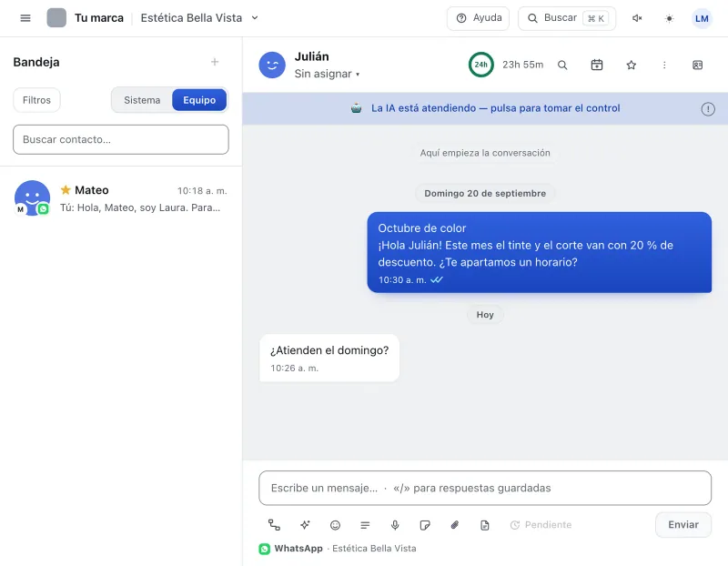Focus the Escribe un mensaje input box
The height and width of the screenshot is (566, 728).
pos(485,488)
